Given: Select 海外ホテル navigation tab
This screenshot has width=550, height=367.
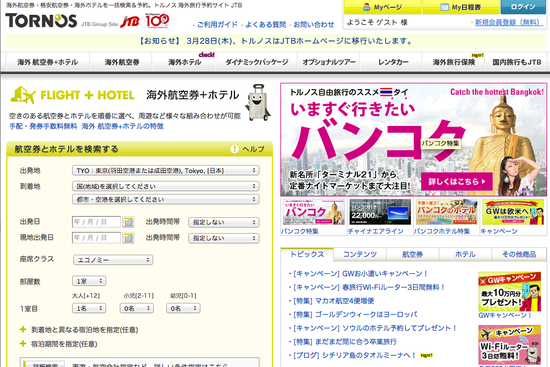Looking at the screenshot, I should [x=185, y=62].
